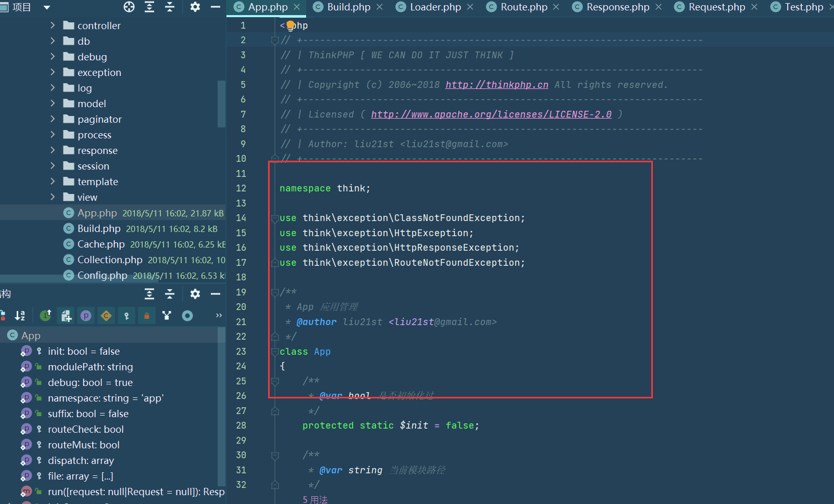Switch to the Loader.php tab
This screenshot has height=504, width=834.
pos(435,7)
